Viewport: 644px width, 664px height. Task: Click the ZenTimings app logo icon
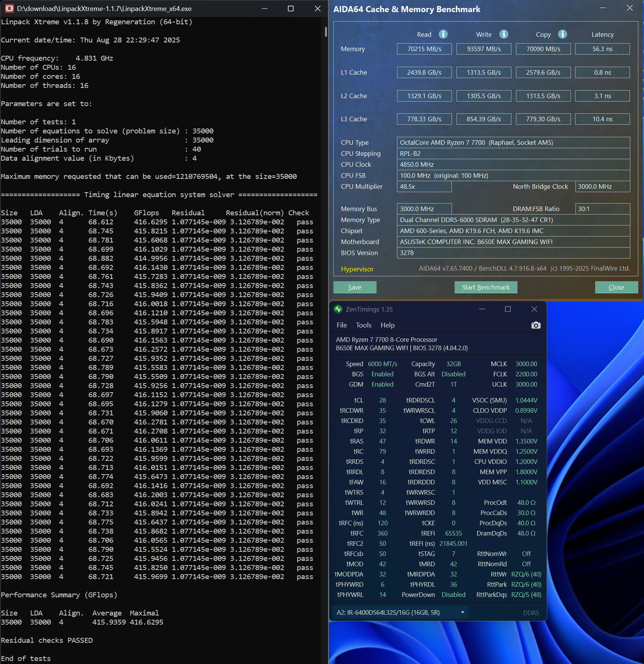coord(338,309)
